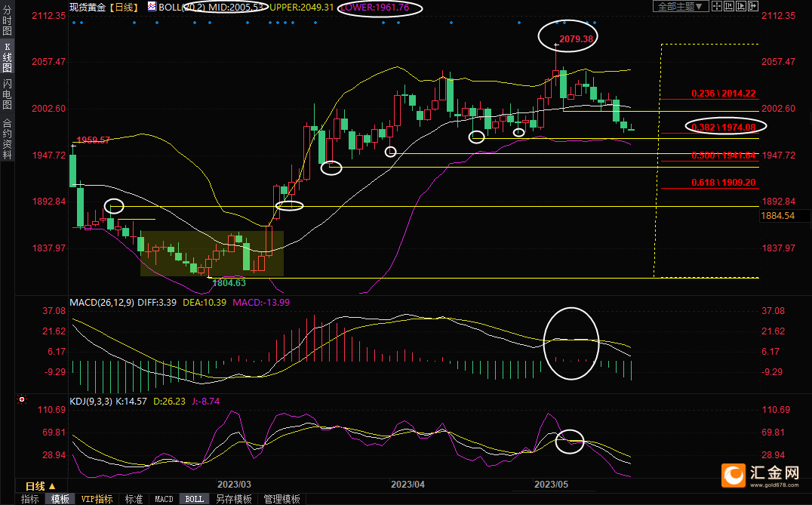Click the jump-to-start chart range icon
The width and height of the screenshot is (812, 505).
(729, 6)
